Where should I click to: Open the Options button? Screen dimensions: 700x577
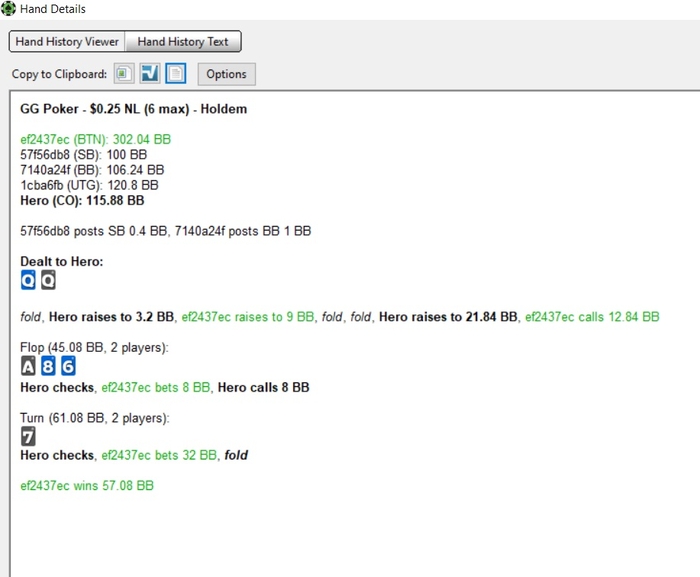tap(226, 74)
